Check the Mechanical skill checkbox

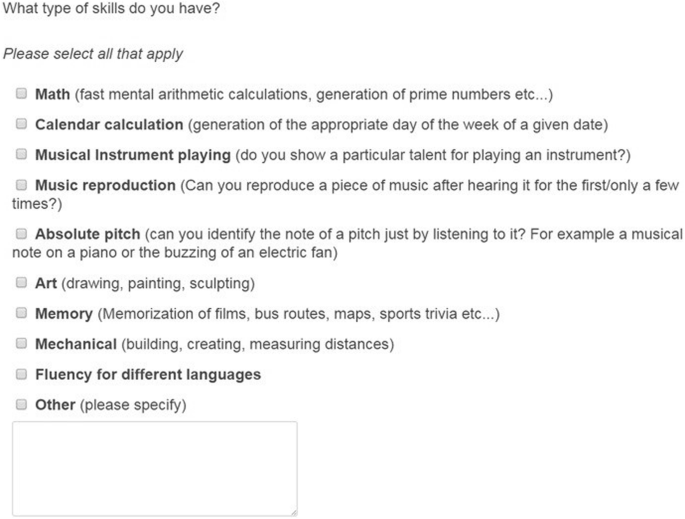(21, 343)
